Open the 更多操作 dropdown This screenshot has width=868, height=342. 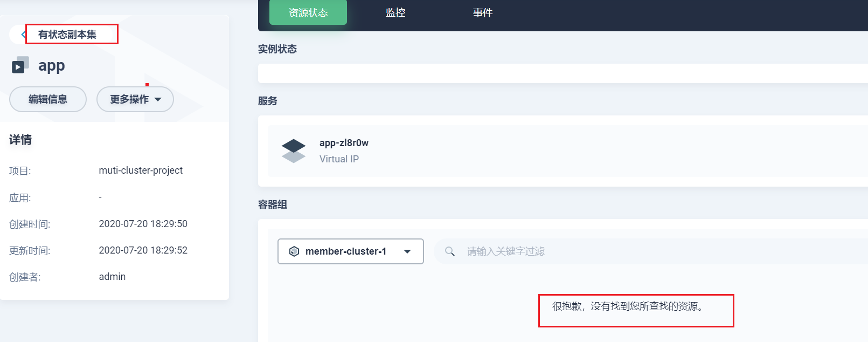click(135, 99)
